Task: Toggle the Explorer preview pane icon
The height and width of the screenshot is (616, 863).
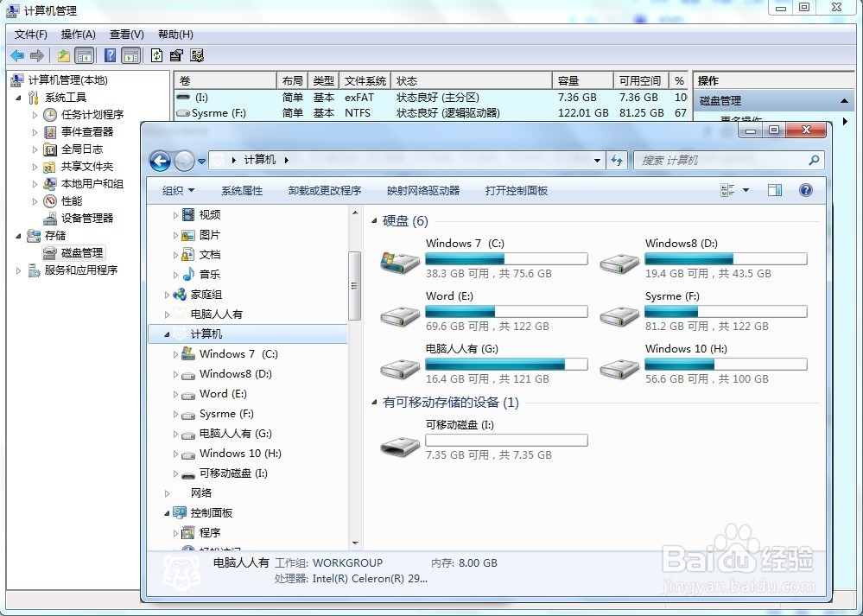Action: pos(774,190)
